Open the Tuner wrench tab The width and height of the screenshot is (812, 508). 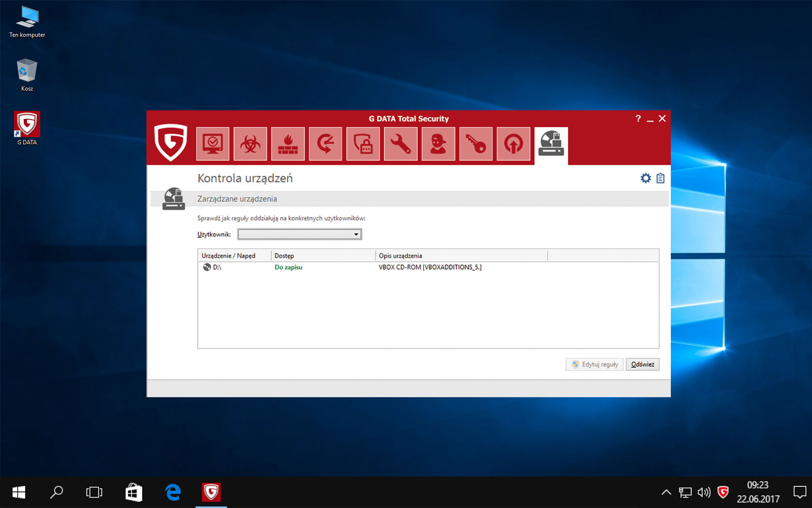click(x=401, y=144)
